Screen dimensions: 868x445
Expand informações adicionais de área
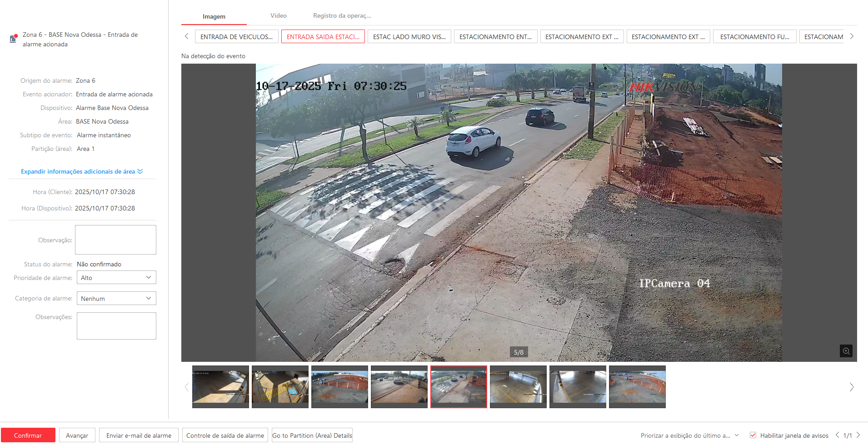coord(82,171)
